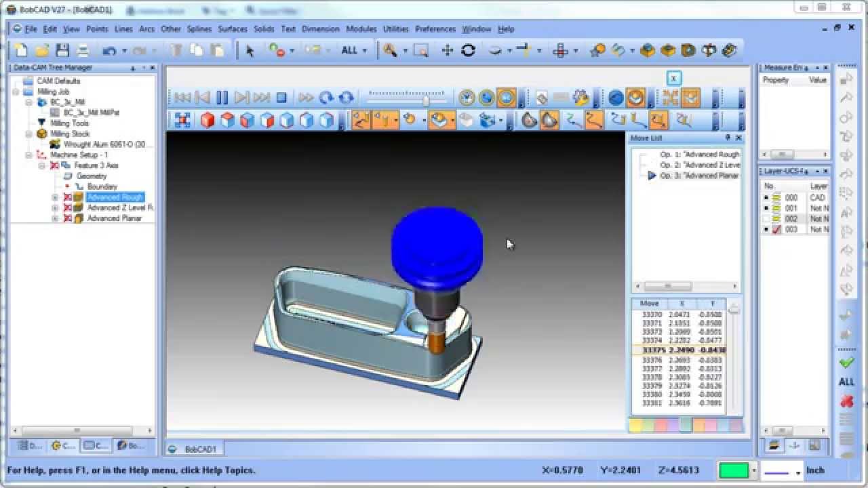This screenshot has width=868, height=488.
Task: Toggle visibility checkbox of layer 002
Action: point(766,219)
